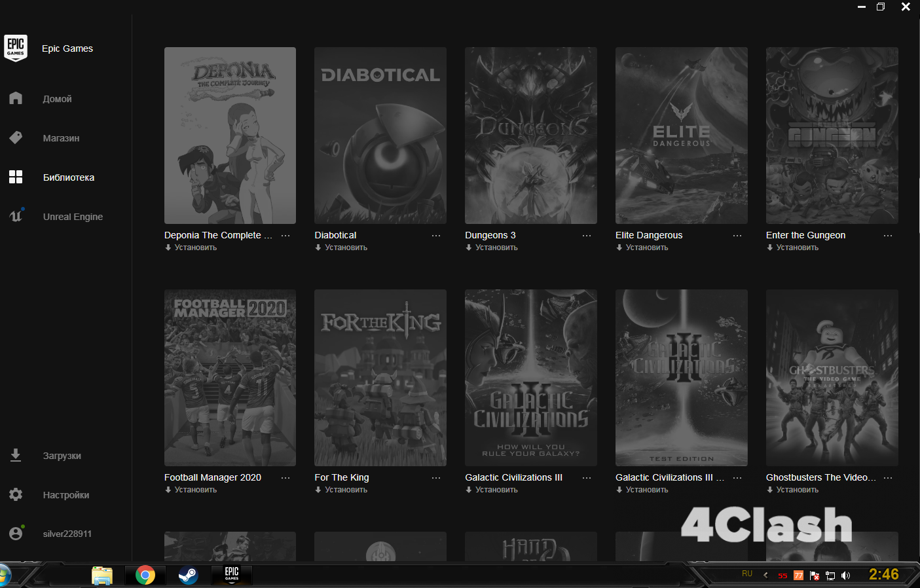Image resolution: width=920 pixels, height=588 pixels.
Task: Click the Dungeons 3 cover art
Action: click(531, 136)
